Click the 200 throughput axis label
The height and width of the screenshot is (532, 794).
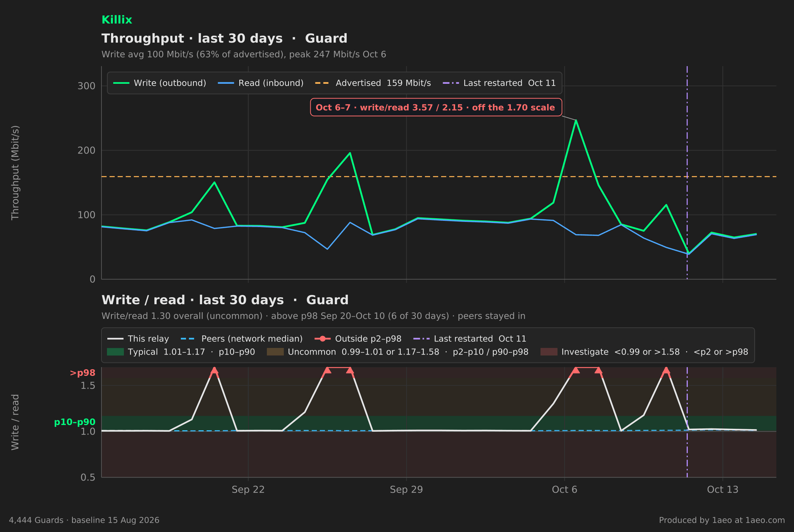(x=86, y=150)
